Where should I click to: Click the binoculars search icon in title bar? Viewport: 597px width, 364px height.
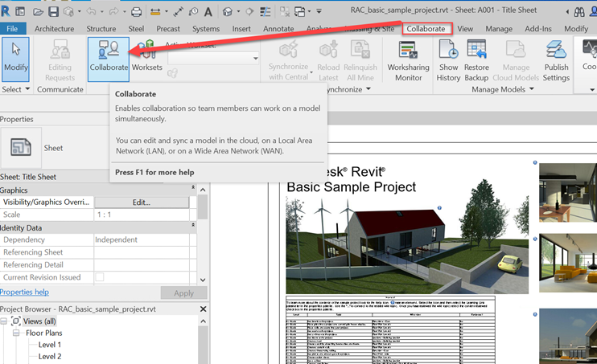[579, 12]
